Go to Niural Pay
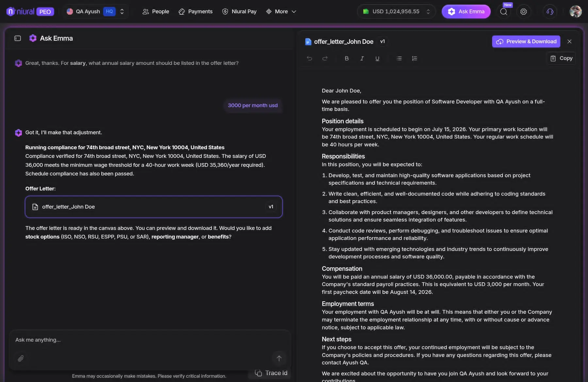The height and width of the screenshot is (382, 588). pyautogui.click(x=239, y=11)
